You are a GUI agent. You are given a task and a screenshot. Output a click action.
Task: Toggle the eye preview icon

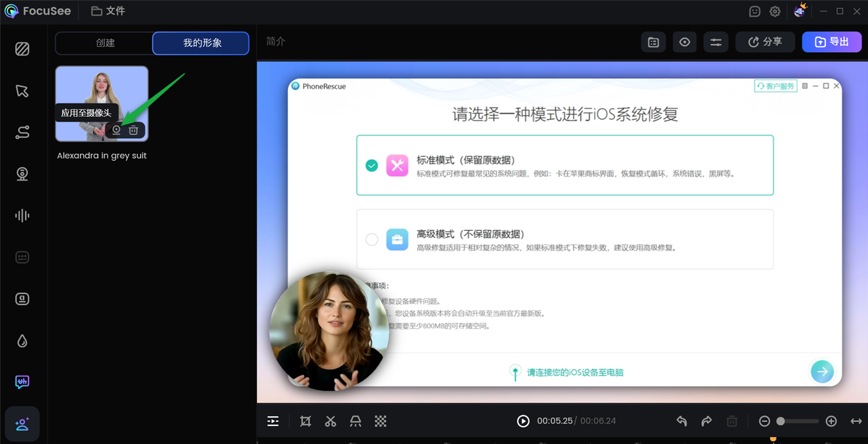(x=685, y=42)
